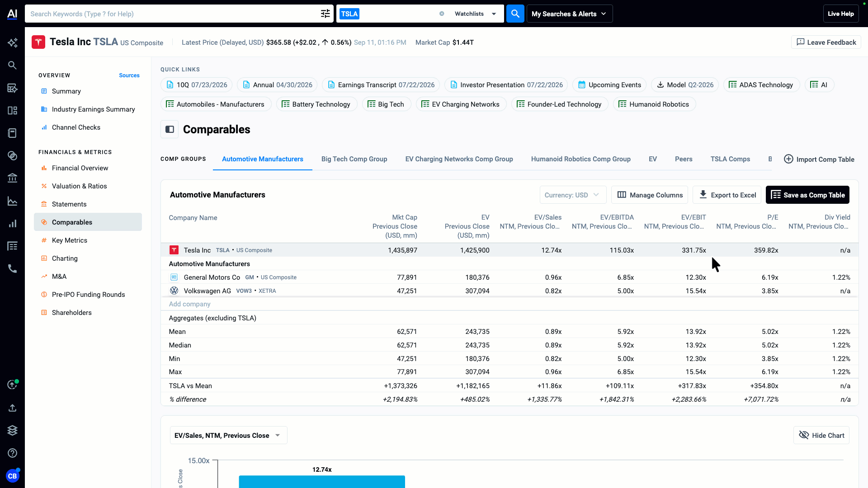
Task: Open Charting page
Action: click(x=65, y=258)
